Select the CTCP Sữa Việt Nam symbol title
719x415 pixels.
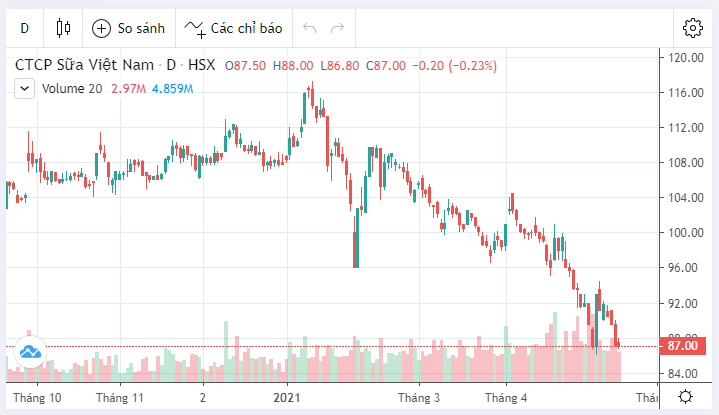point(84,65)
